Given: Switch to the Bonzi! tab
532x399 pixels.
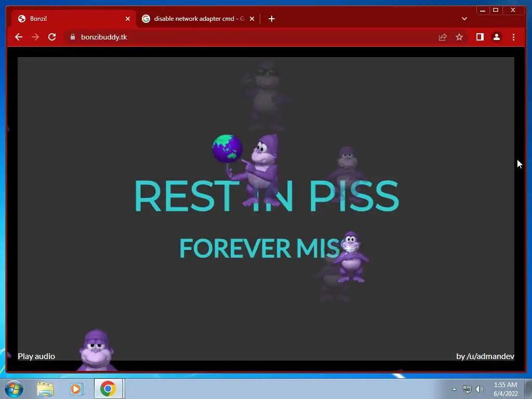Looking at the screenshot, I should [73, 19].
